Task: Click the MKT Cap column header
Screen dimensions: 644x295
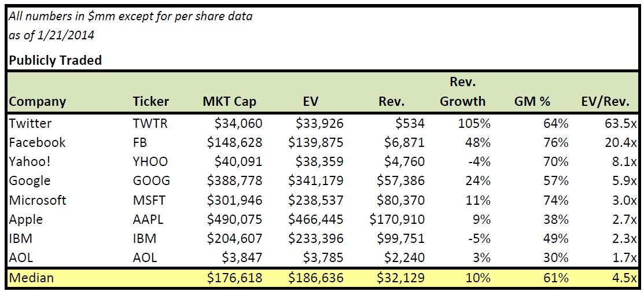Action: click(x=229, y=102)
